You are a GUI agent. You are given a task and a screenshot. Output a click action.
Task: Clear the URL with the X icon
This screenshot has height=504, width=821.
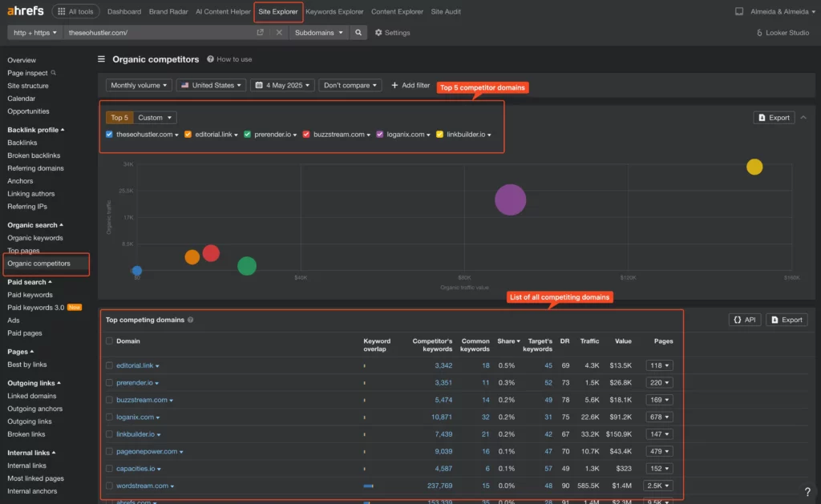click(279, 33)
